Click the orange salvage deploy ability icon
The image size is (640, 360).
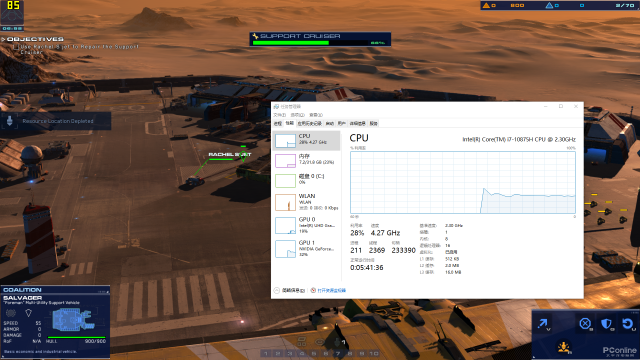pos(564,347)
